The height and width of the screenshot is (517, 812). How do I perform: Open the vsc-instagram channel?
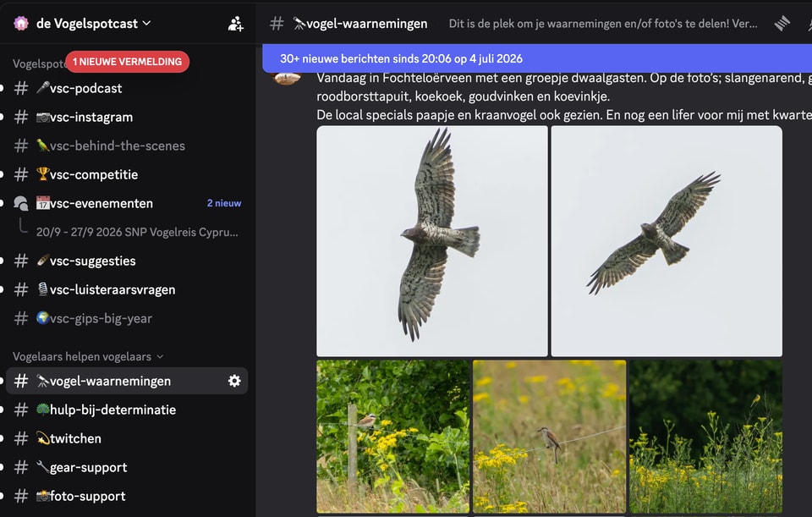127,117
